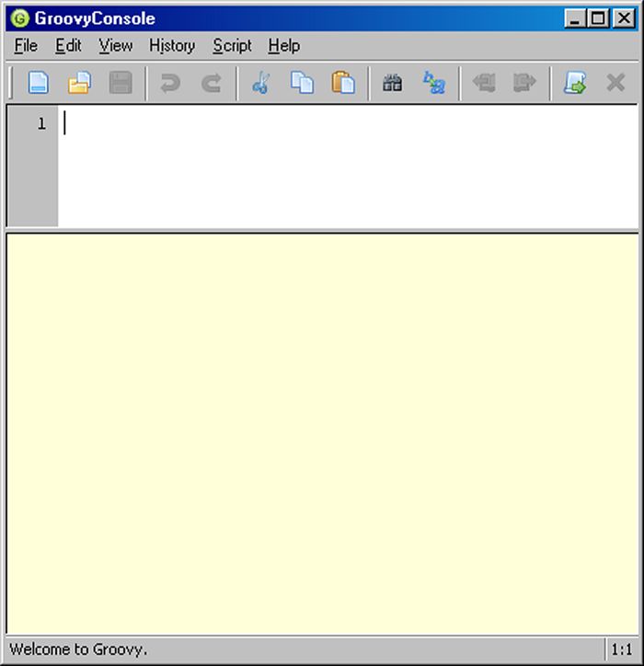Click the History Previous icon
The width and height of the screenshot is (644, 666).
coord(483,83)
